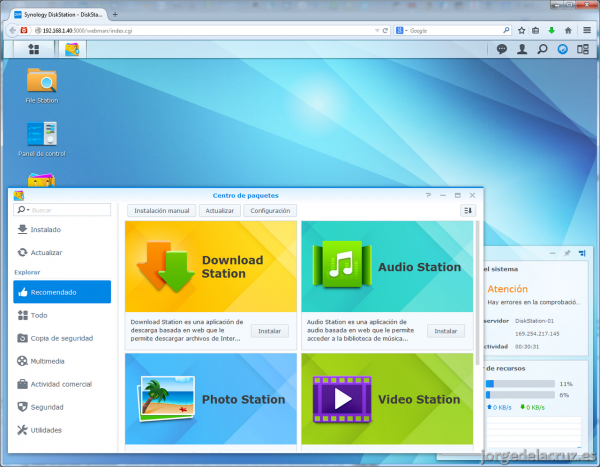Open help question mark in Centro de paquetes

coord(428,195)
